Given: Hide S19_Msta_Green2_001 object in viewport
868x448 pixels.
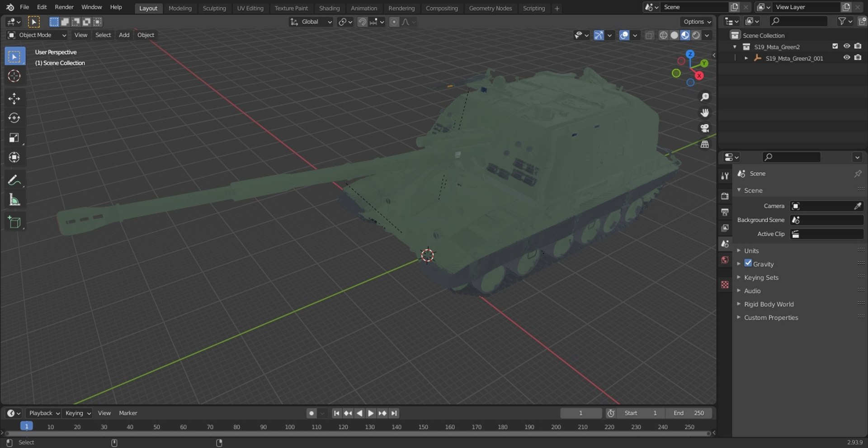Looking at the screenshot, I should (x=847, y=58).
